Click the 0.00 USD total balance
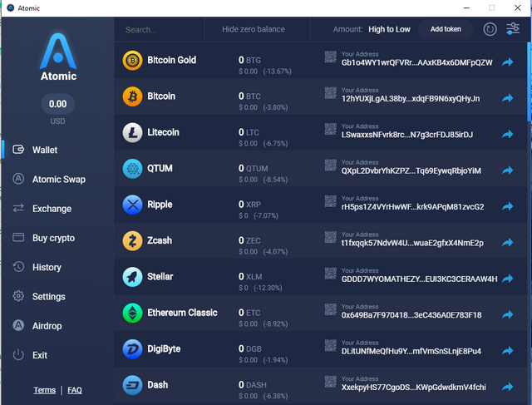This screenshot has height=405, width=532. (x=57, y=104)
